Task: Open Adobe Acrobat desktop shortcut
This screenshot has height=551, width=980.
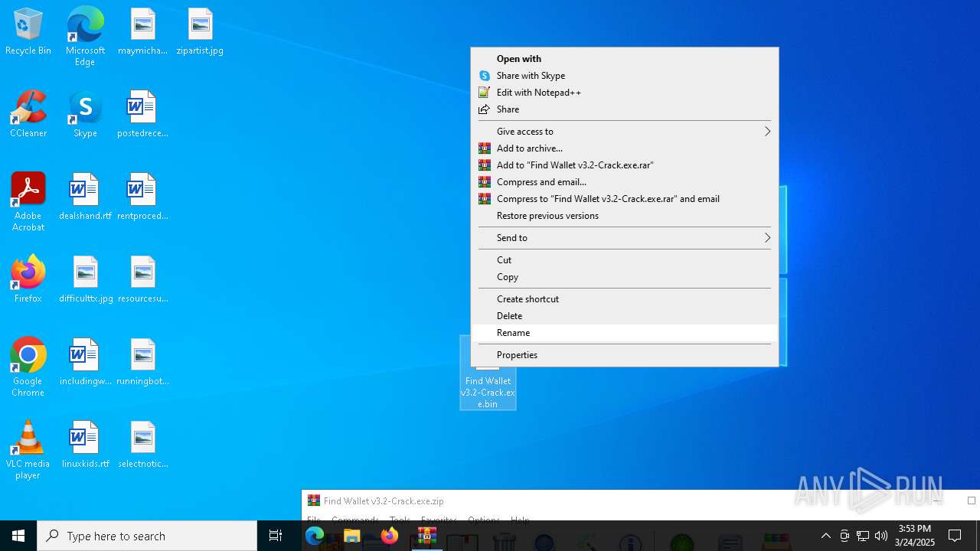Action: [28, 202]
